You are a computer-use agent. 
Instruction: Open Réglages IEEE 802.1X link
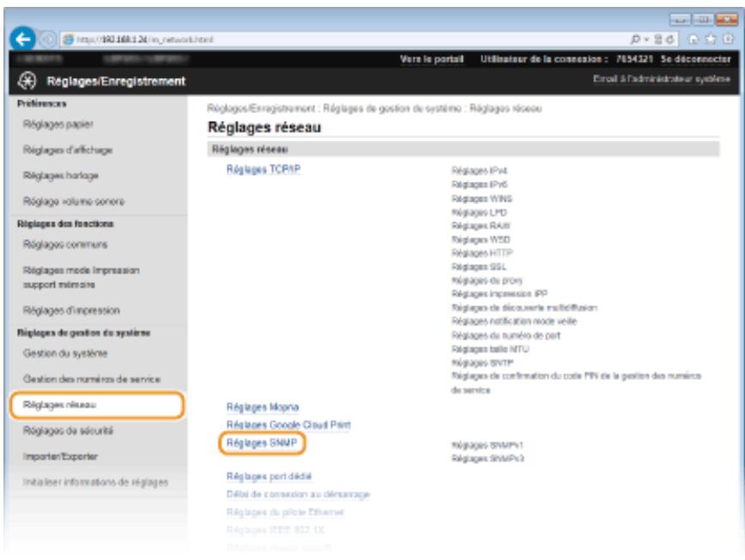tap(276, 530)
